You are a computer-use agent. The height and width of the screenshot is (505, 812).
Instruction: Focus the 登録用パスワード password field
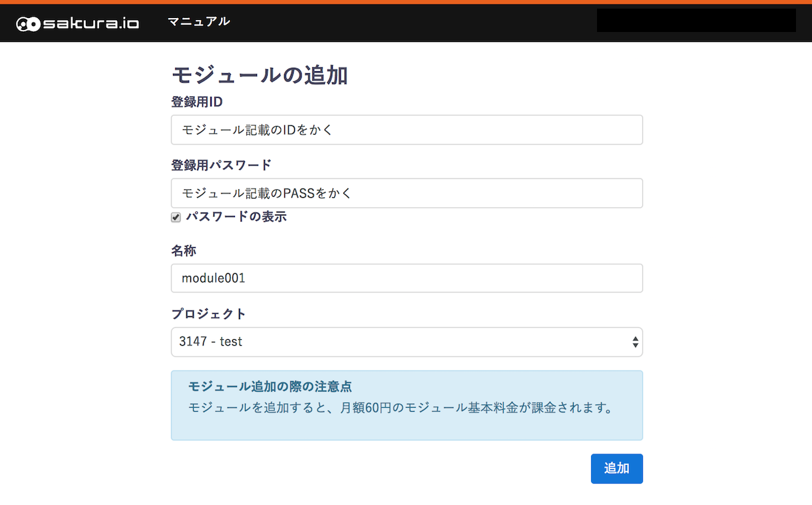(407, 193)
